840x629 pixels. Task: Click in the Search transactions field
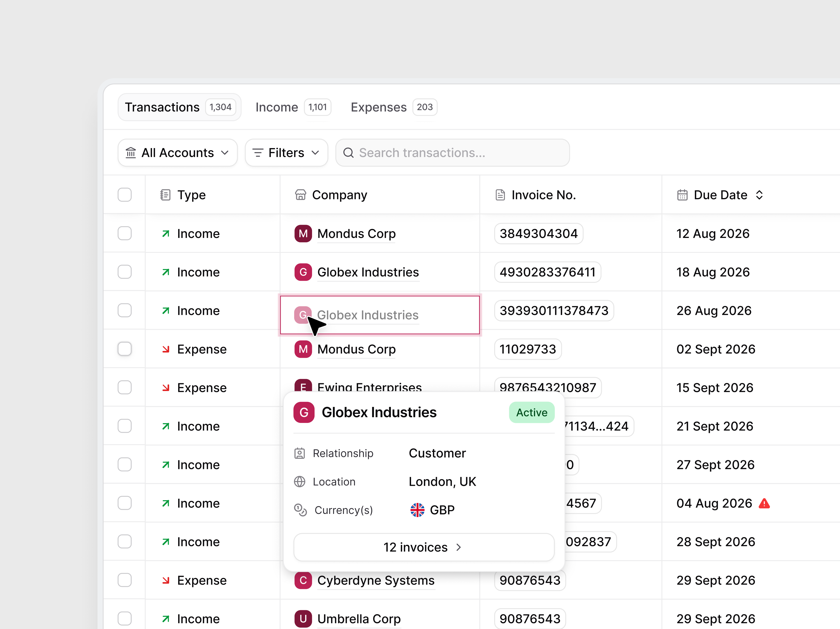click(x=452, y=153)
